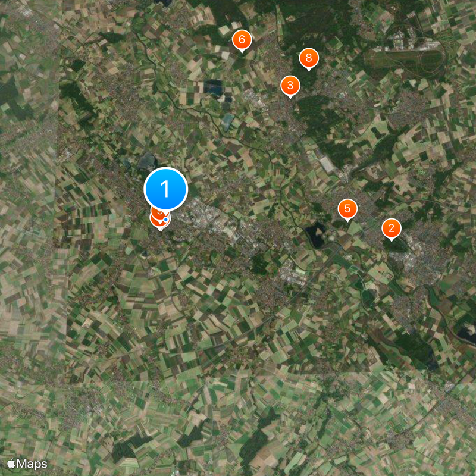Click the airport runway on the satellite map
Viewport: 476px width, 476px height.
(408, 48)
